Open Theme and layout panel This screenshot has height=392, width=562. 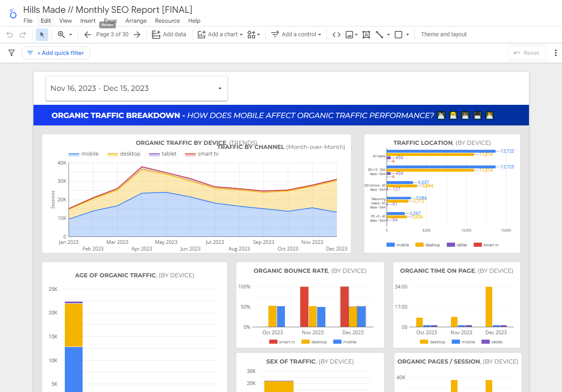point(443,35)
